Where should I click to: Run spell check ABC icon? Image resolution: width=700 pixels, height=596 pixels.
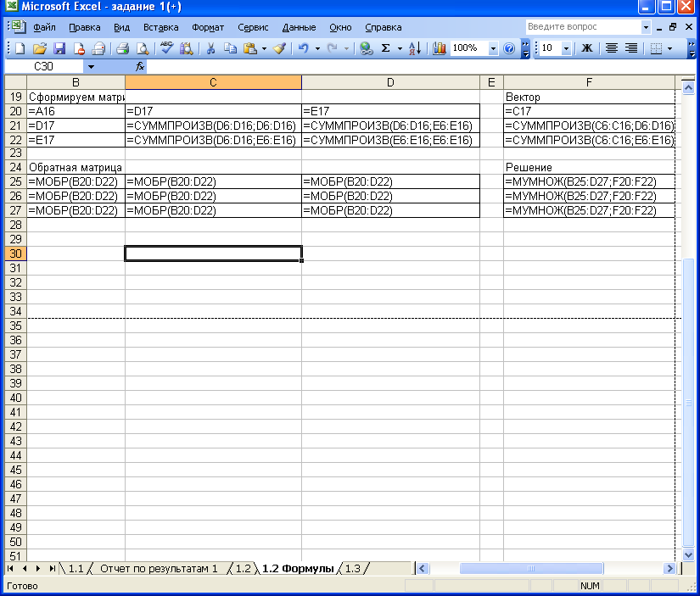coord(166,48)
